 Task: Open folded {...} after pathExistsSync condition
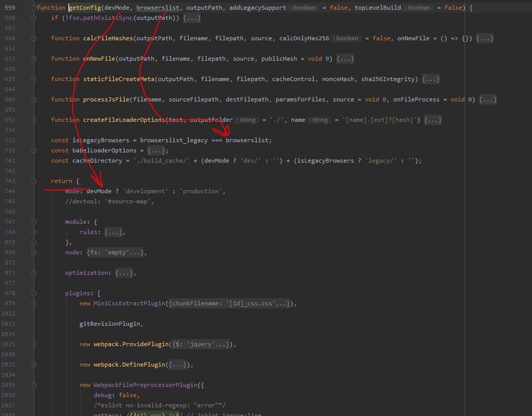[x=192, y=18]
